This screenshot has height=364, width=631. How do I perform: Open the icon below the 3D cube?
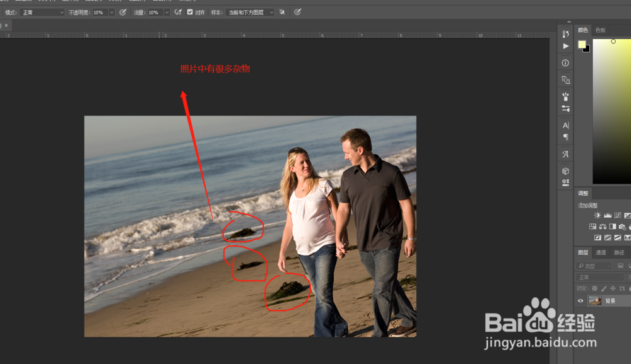point(565,182)
